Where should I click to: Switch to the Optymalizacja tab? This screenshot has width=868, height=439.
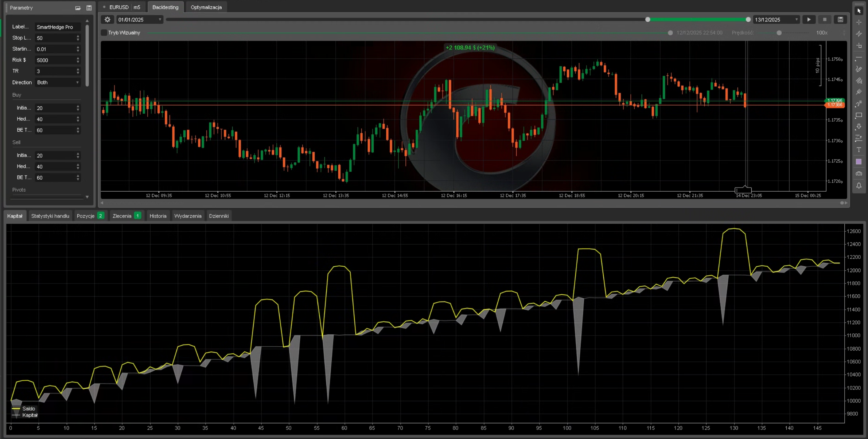[x=206, y=7]
